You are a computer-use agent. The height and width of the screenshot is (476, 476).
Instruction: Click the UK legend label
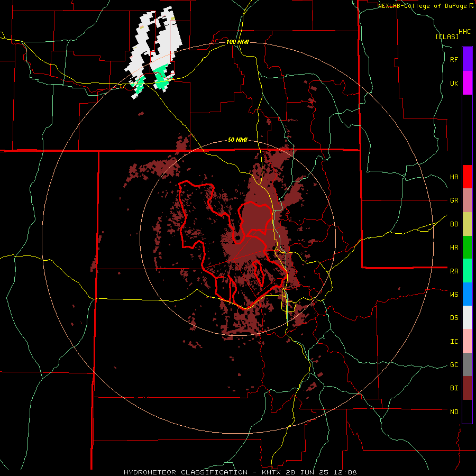point(454,83)
